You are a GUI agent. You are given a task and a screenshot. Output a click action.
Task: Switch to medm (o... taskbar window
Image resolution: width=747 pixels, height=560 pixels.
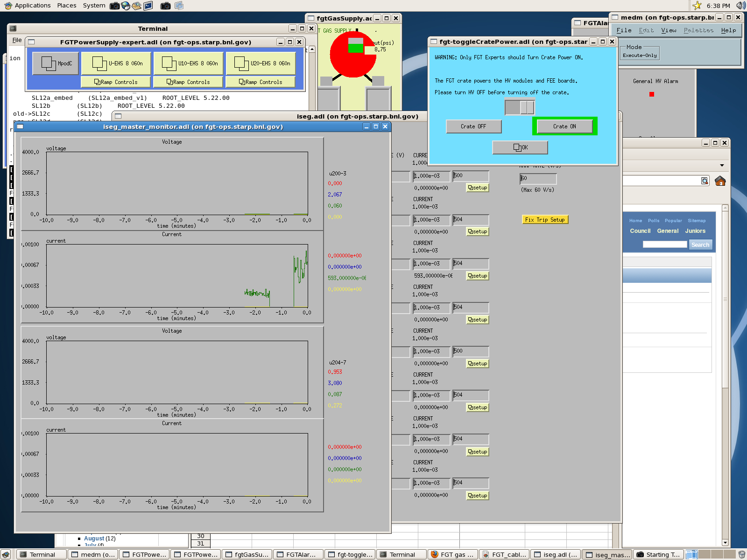pyautogui.click(x=93, y=554)
